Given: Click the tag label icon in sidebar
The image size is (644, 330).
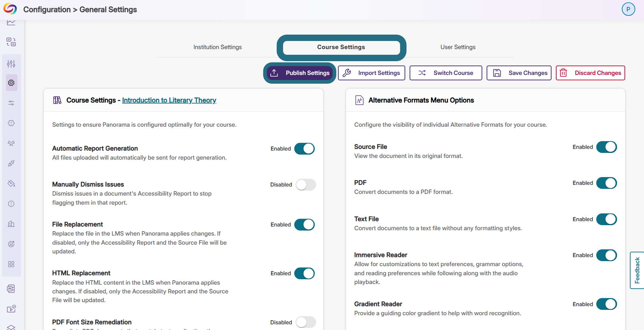Looking at the screenshot, I should click(x=11, y=183).
